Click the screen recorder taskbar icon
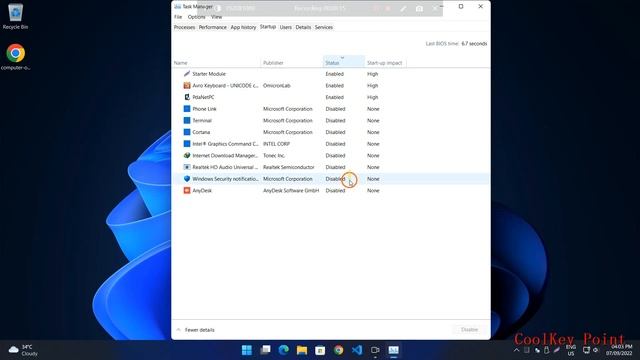 pyautogui.click(x=375, y=350)
